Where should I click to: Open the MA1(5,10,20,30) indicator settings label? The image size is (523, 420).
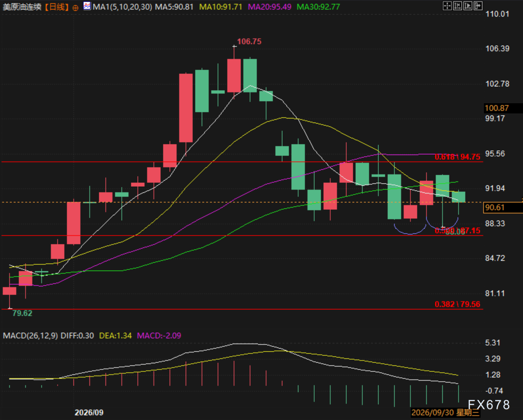point(122,7)
